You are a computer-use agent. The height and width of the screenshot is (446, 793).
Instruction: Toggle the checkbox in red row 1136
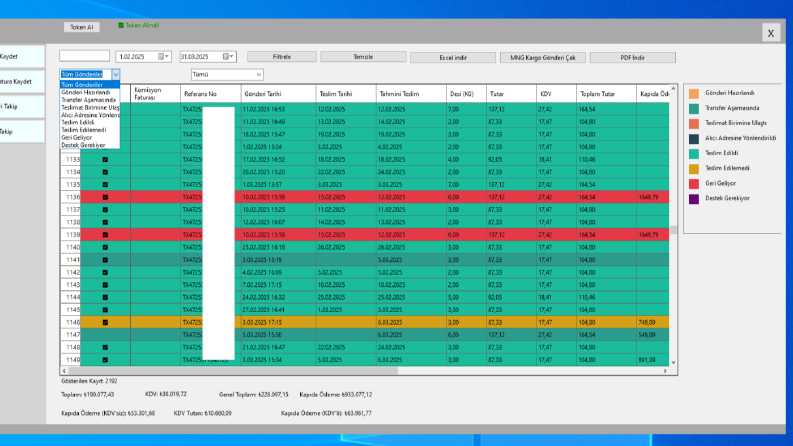[x=105, y=197]
